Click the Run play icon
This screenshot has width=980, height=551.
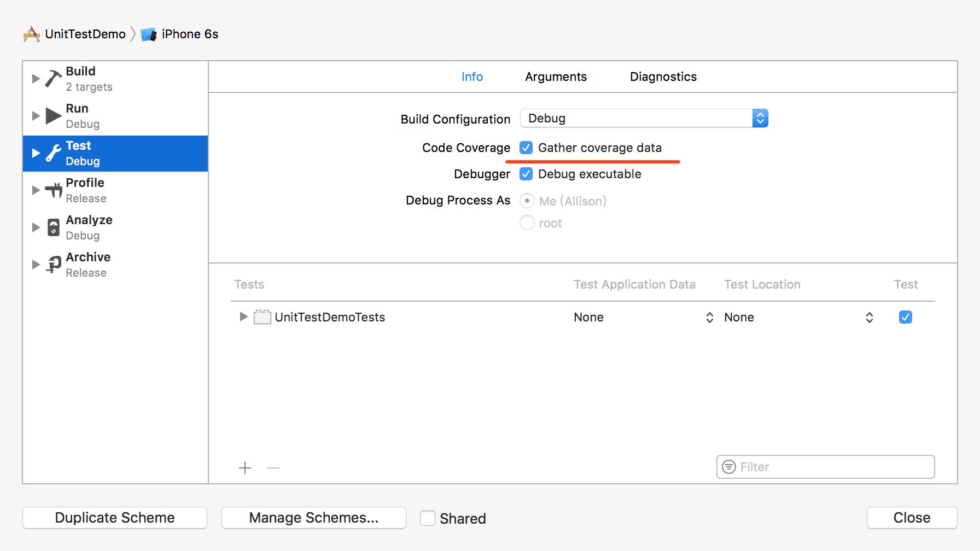53,116
